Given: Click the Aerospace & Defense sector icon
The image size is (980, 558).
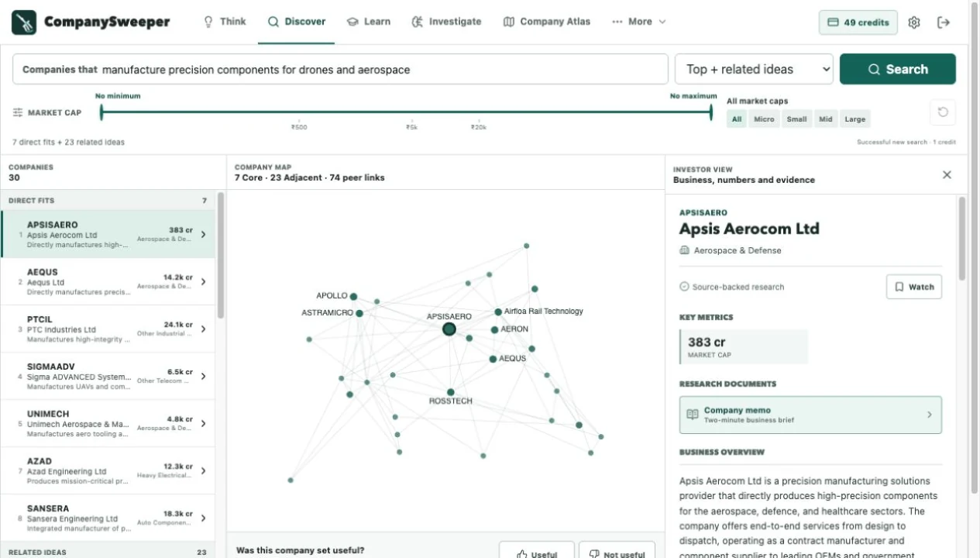Looking at the screenshot, I should (x=684, y=250).
